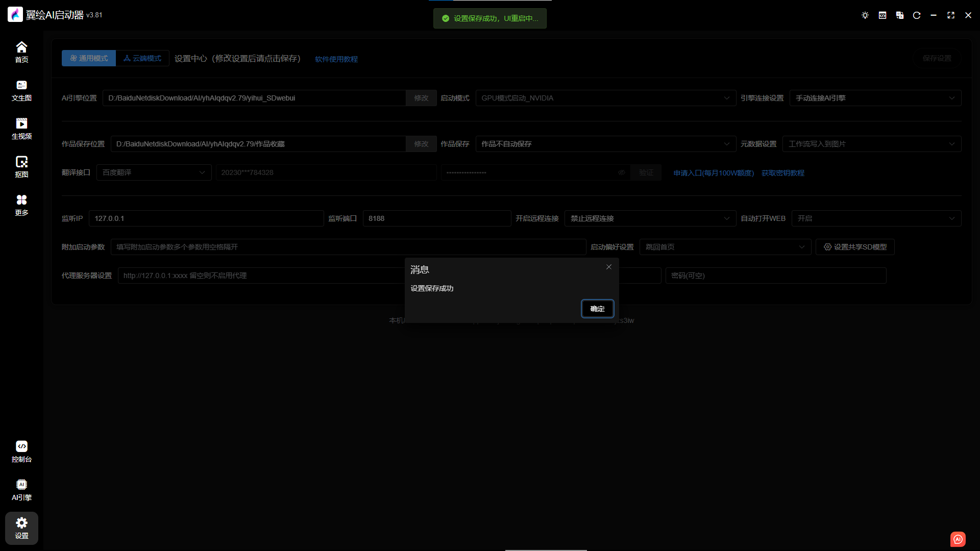Expand the 启动模式 dropdown
980x551 pixels.
(x=606, y=98)
